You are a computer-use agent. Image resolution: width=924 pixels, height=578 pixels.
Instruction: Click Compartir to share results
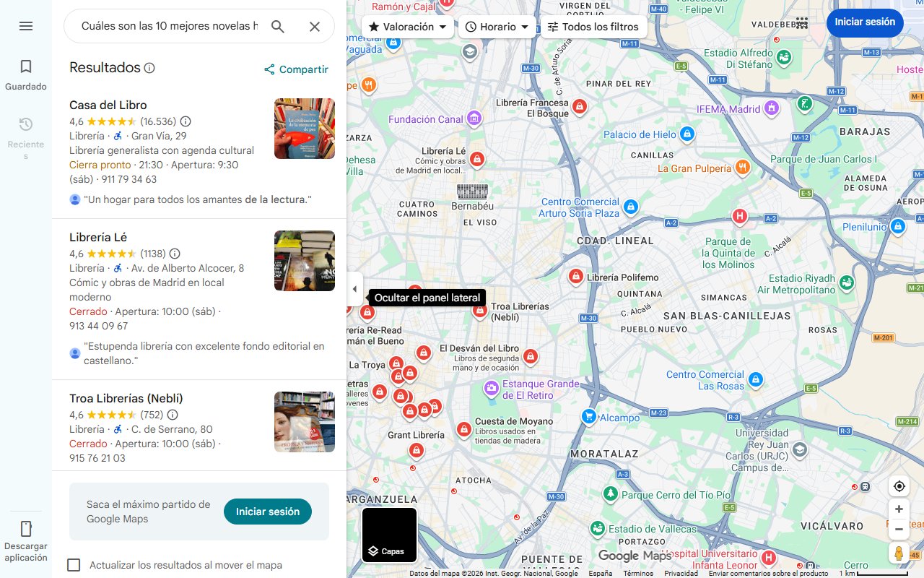click(296, 69)
